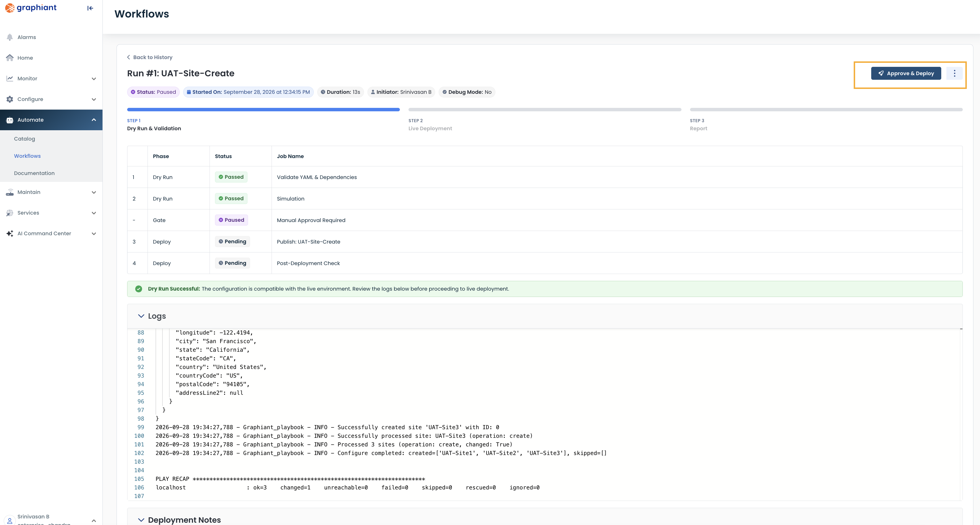This screenshot has width=980, height=525.
Task: Click the Services icon
Action: tap(10, 213)
